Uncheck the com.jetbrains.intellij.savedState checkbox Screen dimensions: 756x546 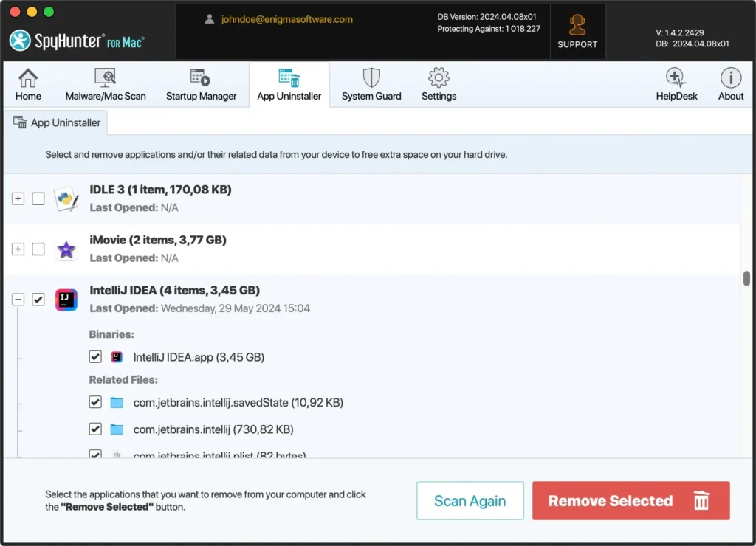95,402
